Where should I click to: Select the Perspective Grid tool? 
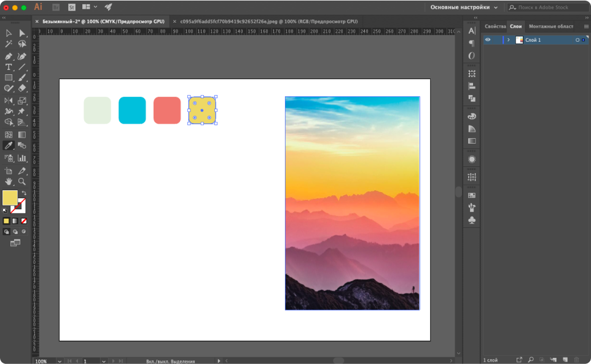(x=22, y=122)
